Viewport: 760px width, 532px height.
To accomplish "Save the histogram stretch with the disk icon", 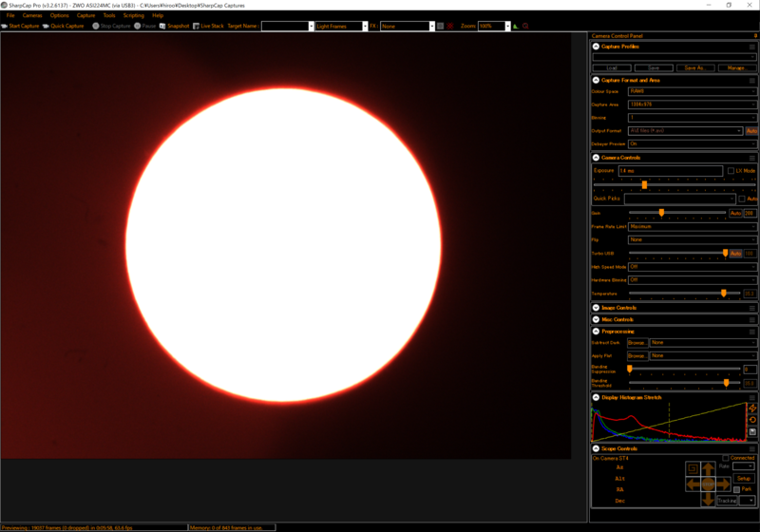I will [x=752, y=431].
